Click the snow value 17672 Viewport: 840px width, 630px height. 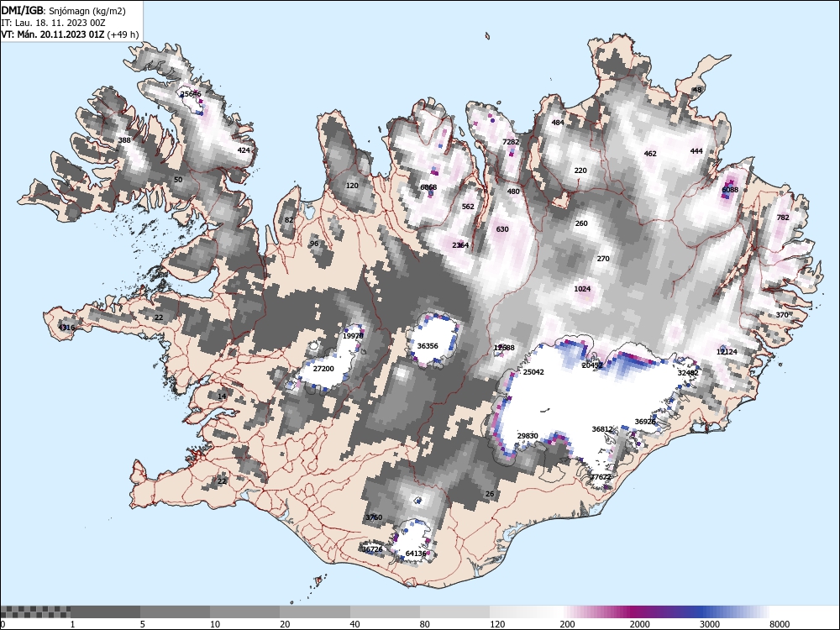tap(601, 477)
